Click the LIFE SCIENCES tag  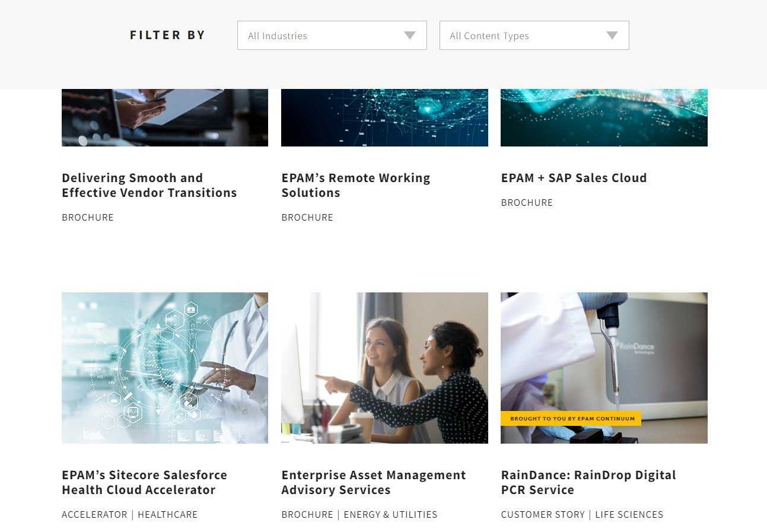pyautogui.click(x=629, y=515)
